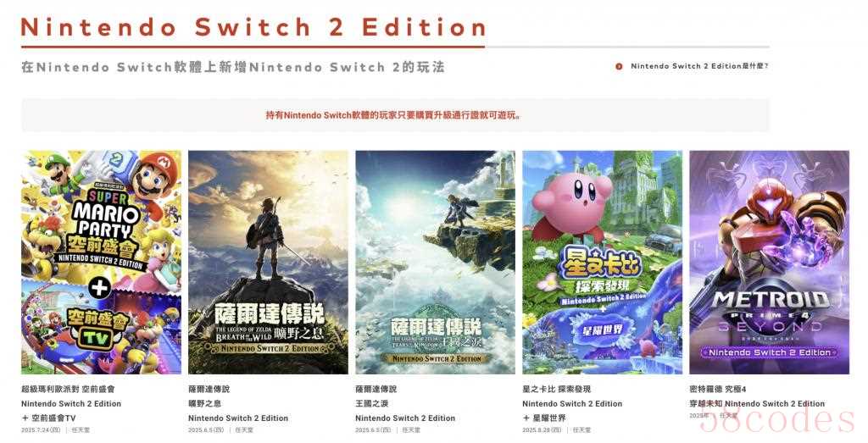Click the 密特羅德 究極4 title text
This screenshot has width=868, height=443.
click(x=718, y=390)
